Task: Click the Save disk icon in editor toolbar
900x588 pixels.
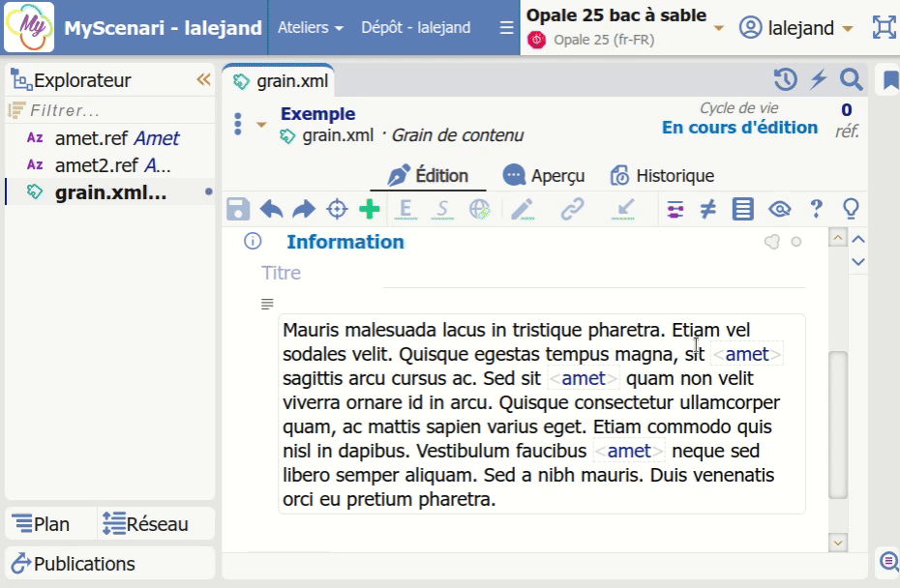Action: [x=238, y=209]
